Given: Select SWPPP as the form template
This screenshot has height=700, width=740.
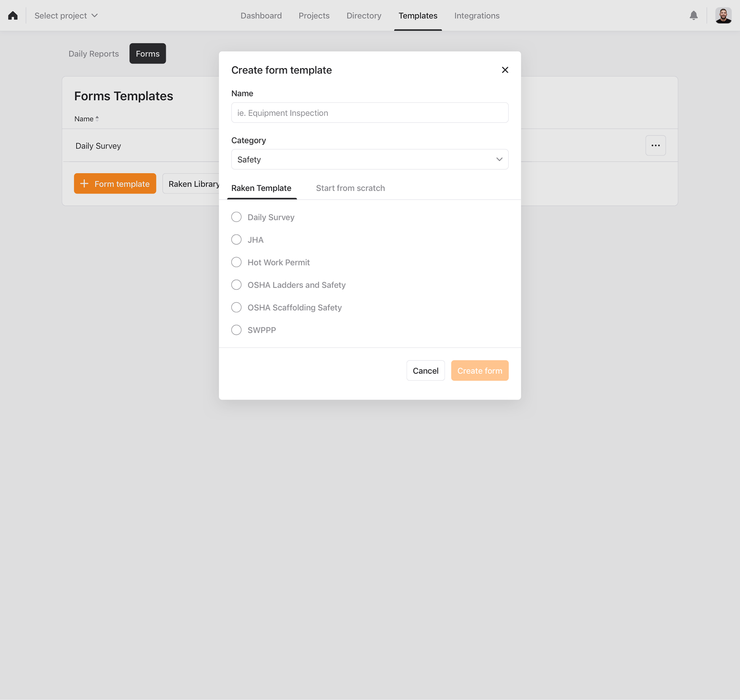Looking at the screenshot, I should [x=236, y=330].
